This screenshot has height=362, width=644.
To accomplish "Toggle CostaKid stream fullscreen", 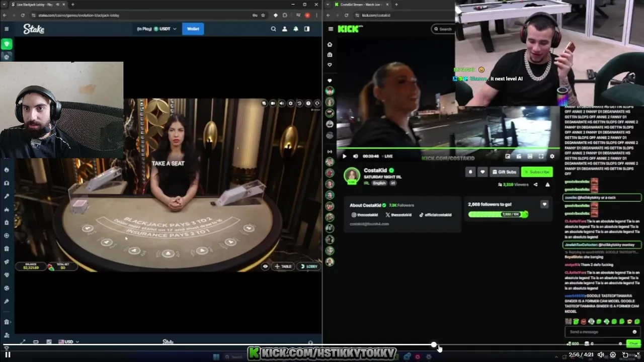I will 541,156.
